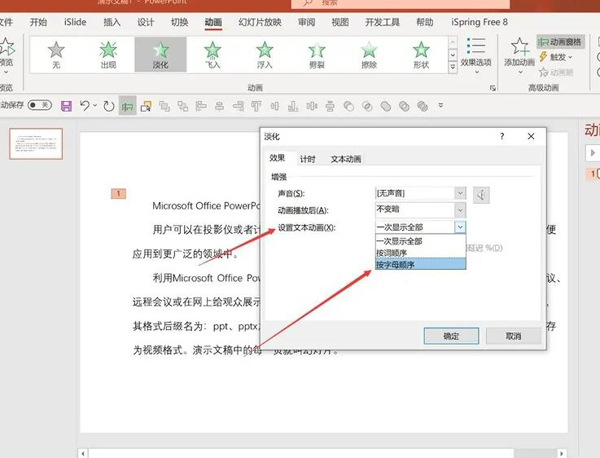Viewport: 600px width, 458px height.
Task: Toggle the animation pane quick-access icon
Action: 127,106
